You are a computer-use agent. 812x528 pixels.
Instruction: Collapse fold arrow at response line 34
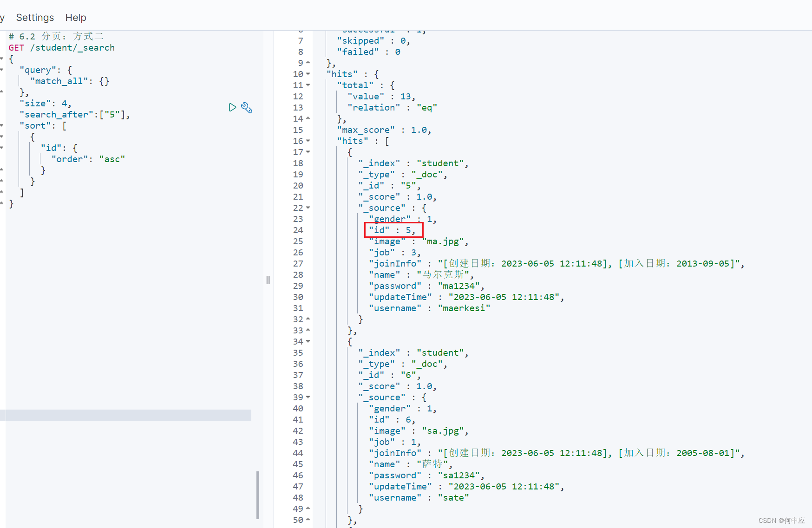(308, 342)
